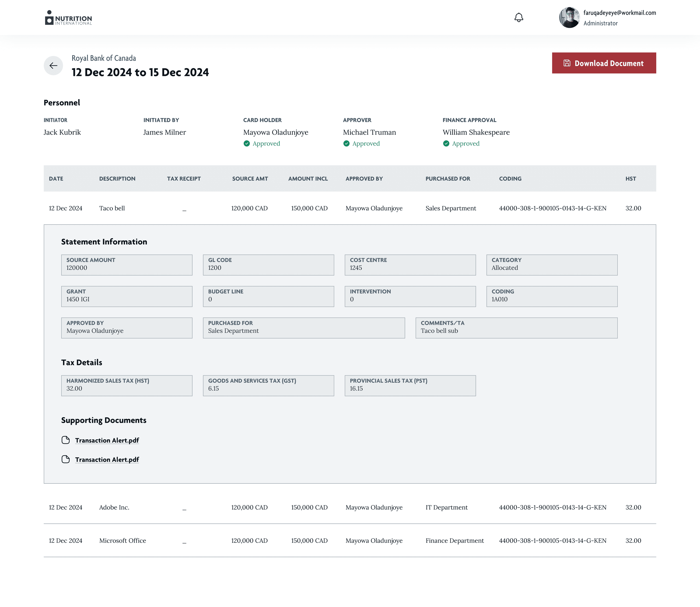Image resolution: width=700 pixels, height=607 pixels.
Task: Click the email faruqadeyeye@workmail.com
Action: (620, 13)
